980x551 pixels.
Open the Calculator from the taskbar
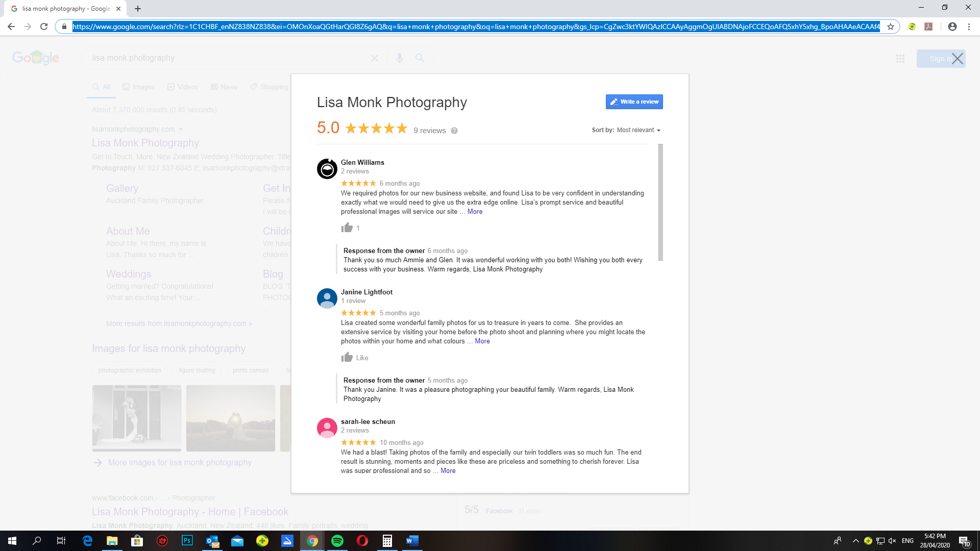[387, 541]
